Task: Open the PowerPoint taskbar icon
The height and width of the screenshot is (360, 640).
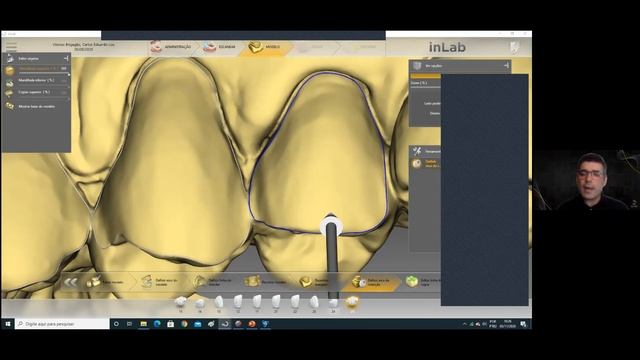Action: coord(252,324)
